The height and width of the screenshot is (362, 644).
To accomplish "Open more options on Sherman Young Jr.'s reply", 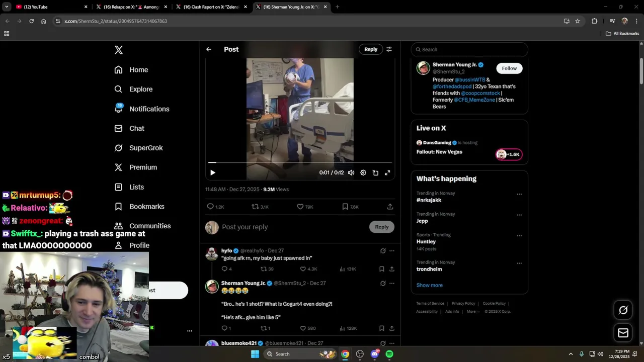I will [x=392, y=284].
